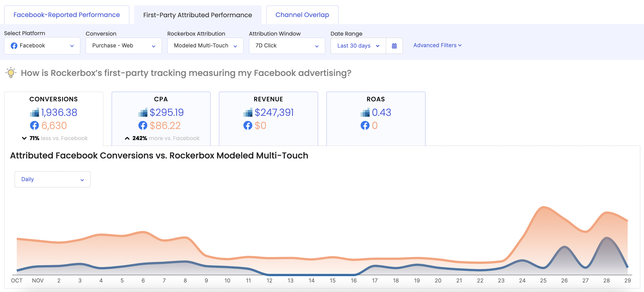The image size is (644, 292).
Task: Open the Last 30 days date range dropdown
Action: pos(358,46)
